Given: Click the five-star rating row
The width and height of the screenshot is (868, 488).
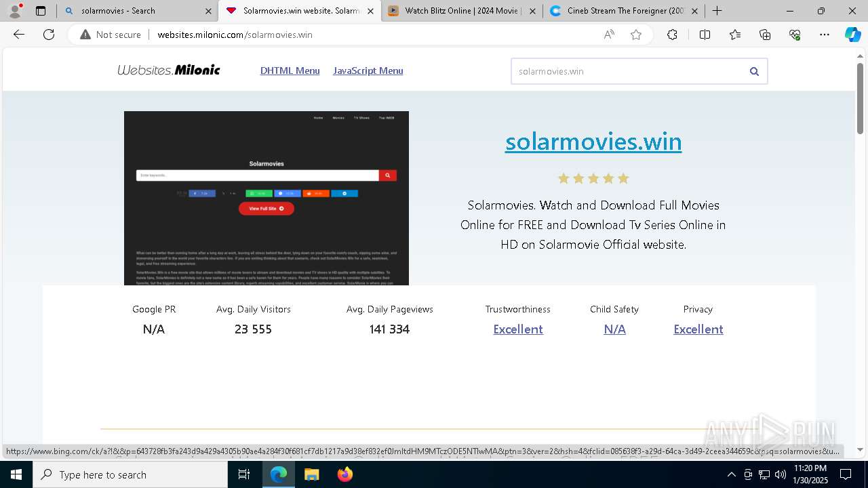Looking at the screenshot, I should pyautogui.click(x=593, y=178).
